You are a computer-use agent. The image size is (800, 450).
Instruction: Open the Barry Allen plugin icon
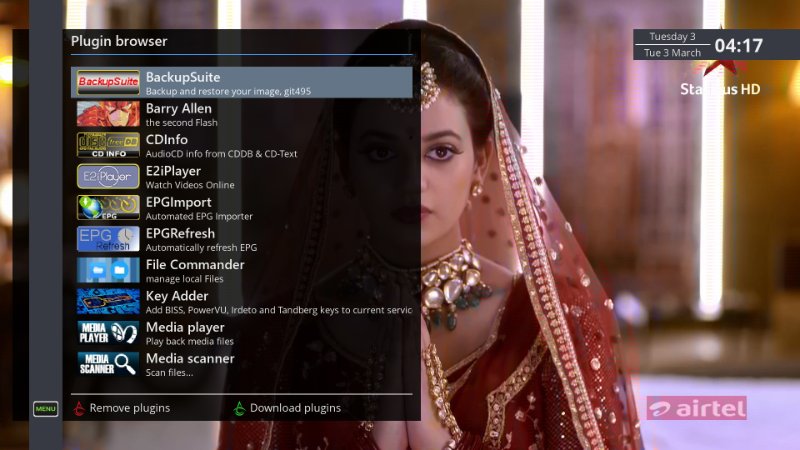108,114
